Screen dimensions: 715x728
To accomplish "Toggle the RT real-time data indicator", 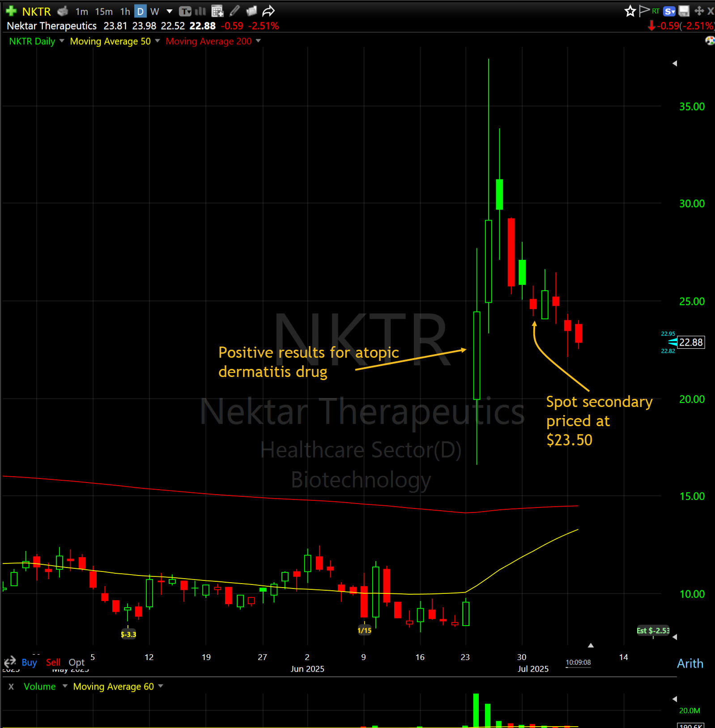I will 655,11.
